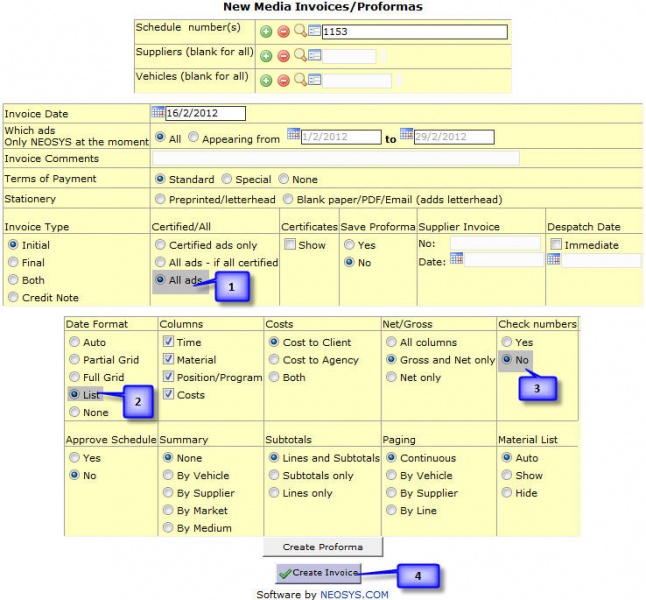Screen dimensions: 646x600
Task: Open calendar for Supplier Invoice Date
Action: point(456,258)
